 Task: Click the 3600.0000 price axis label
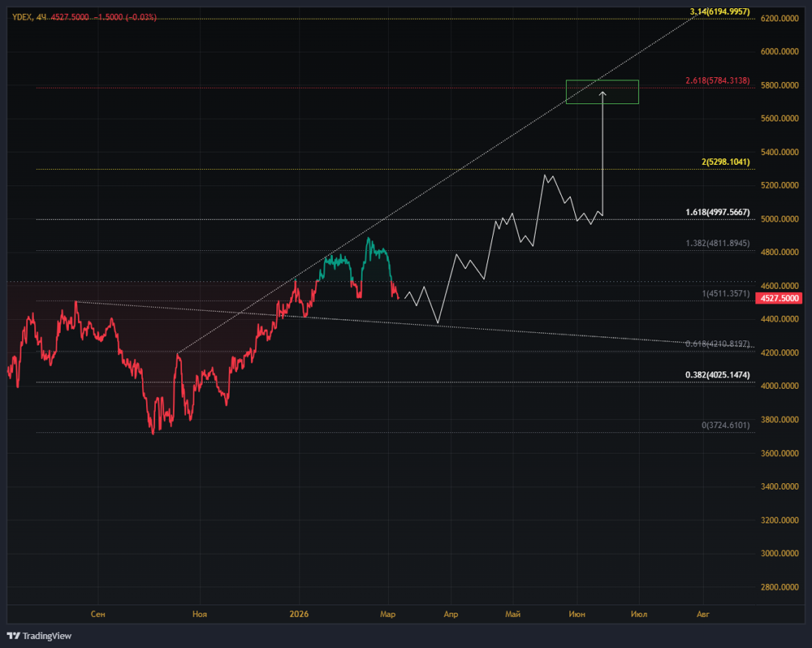coord(780,453)
